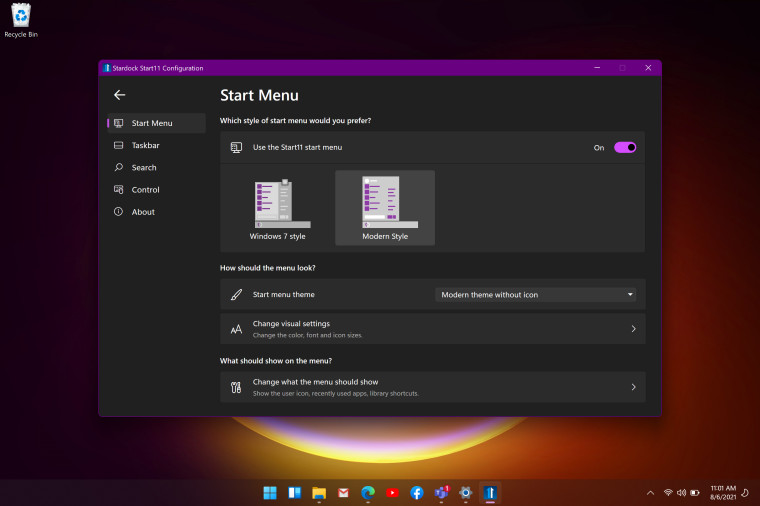Go back using the arrow icon
Screen dimensions: 760x506
(x=120, y=95)
